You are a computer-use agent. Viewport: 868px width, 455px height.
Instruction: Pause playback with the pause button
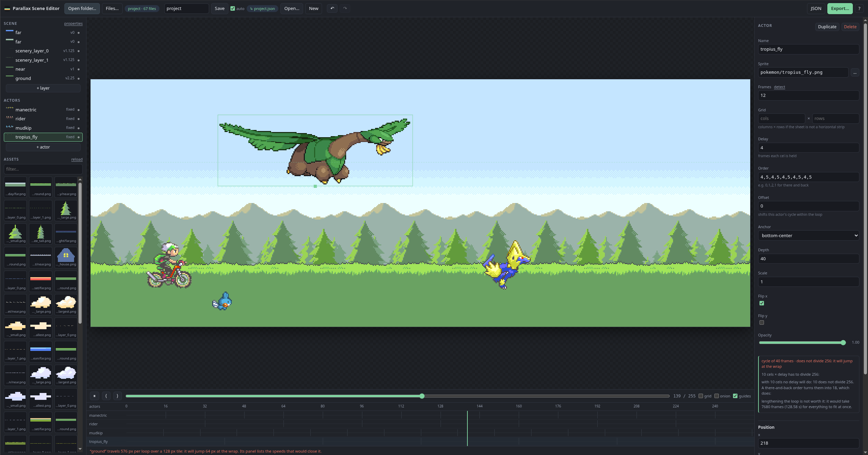click(x=94, y=396)
